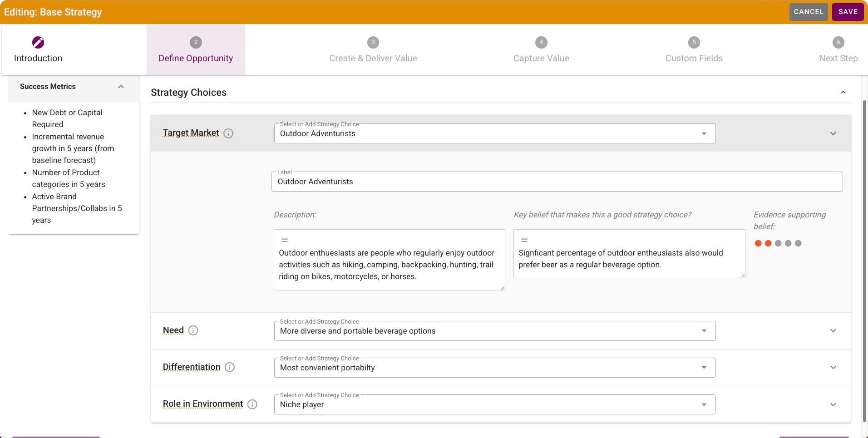Set evidence rating to first dot

(x=758, y=243)
